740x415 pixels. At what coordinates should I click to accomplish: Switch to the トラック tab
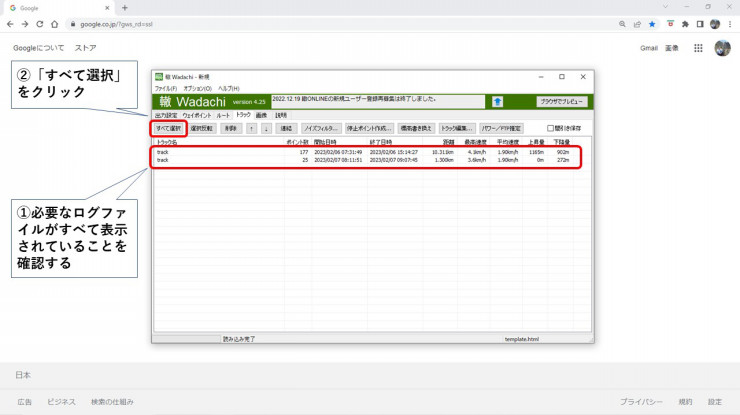click(x=244, y=115)
